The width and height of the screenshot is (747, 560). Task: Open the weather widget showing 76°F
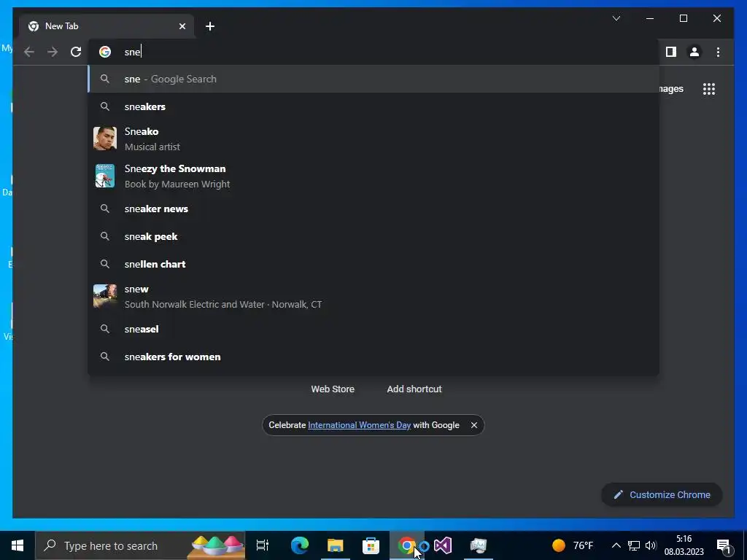coord(573,545)
